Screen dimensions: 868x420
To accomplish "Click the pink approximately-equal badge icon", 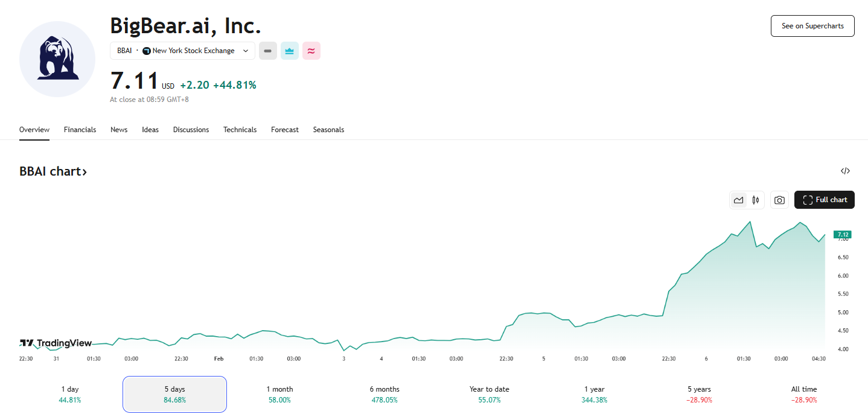I will coord(311,51).
